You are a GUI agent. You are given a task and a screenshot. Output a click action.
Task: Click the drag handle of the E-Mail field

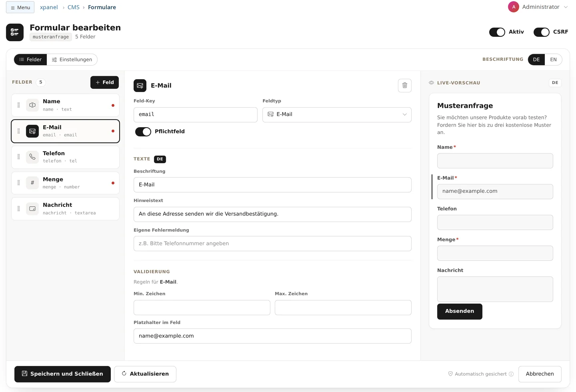point(18,131)
